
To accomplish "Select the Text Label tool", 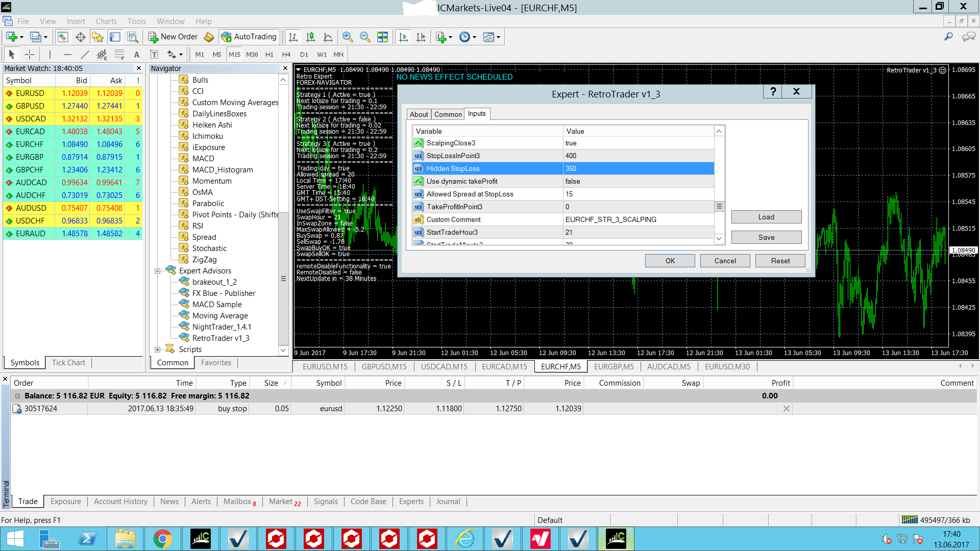I will point(154,55).
